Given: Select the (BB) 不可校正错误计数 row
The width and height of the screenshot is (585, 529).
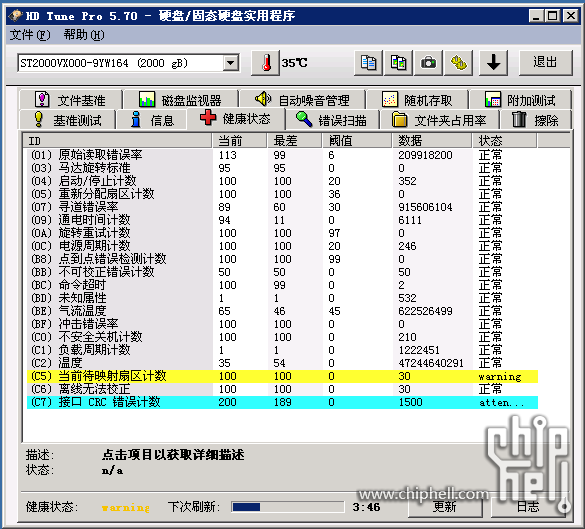Looking at the screenshot, I should (x=282, y=272).
